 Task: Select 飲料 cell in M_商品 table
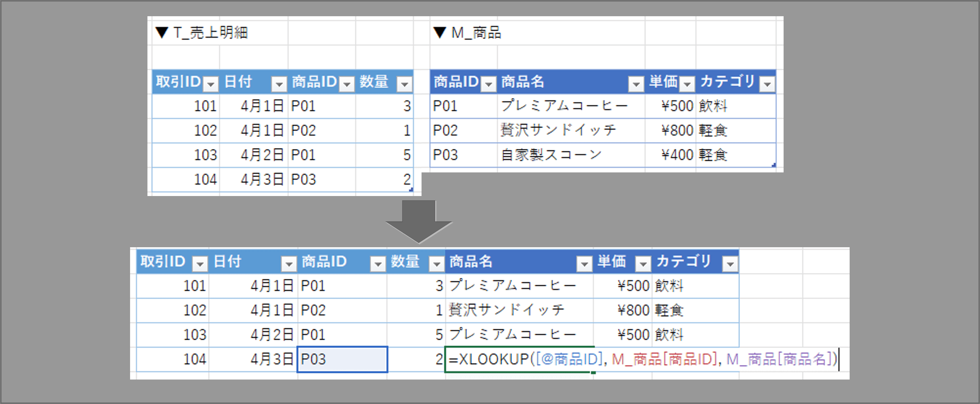(736, 106)
